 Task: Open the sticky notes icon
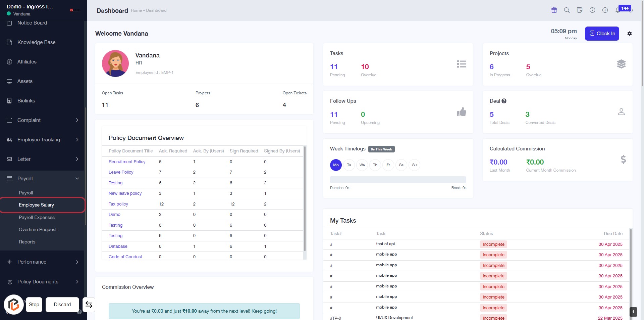tap(580, 10)
